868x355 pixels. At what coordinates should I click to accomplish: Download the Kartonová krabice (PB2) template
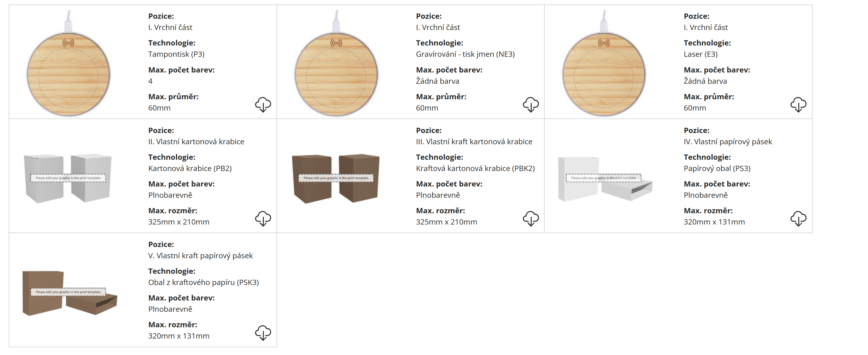point(263,218)
